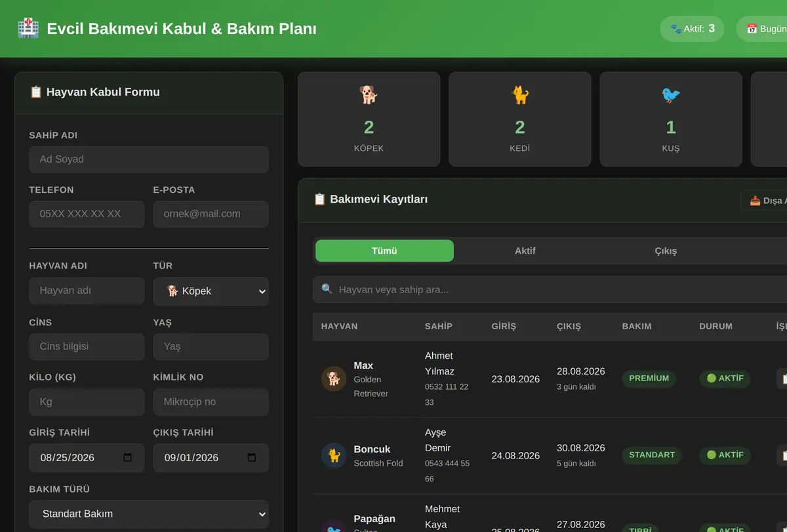Switch to the Çıkış tab
The width and height of the screenshot is (787, 532).
tap(666, 251)
